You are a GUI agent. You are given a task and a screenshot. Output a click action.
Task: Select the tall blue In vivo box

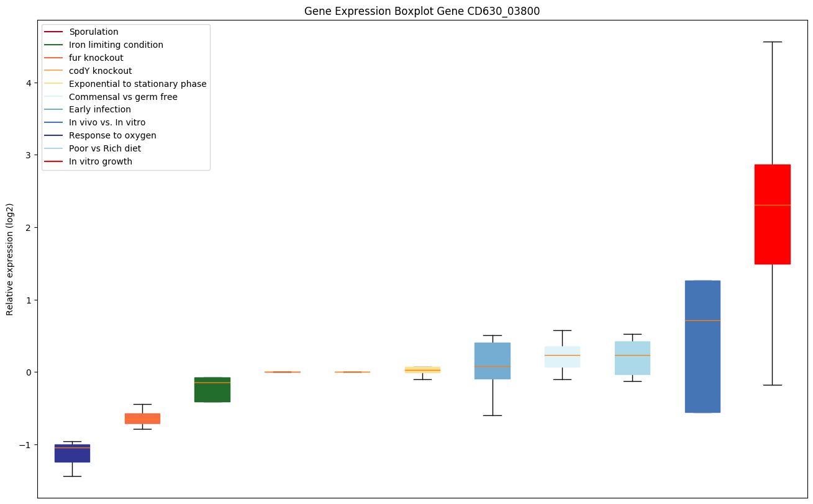(x=702, y=346)
